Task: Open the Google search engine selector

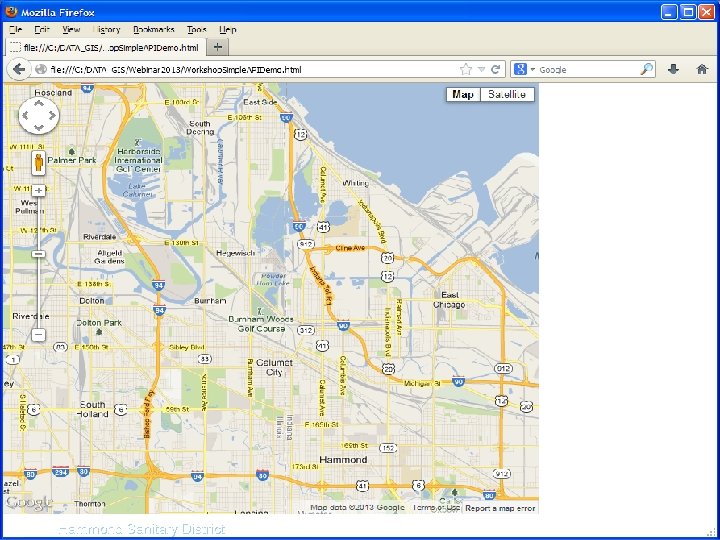Action: [524, 69]
